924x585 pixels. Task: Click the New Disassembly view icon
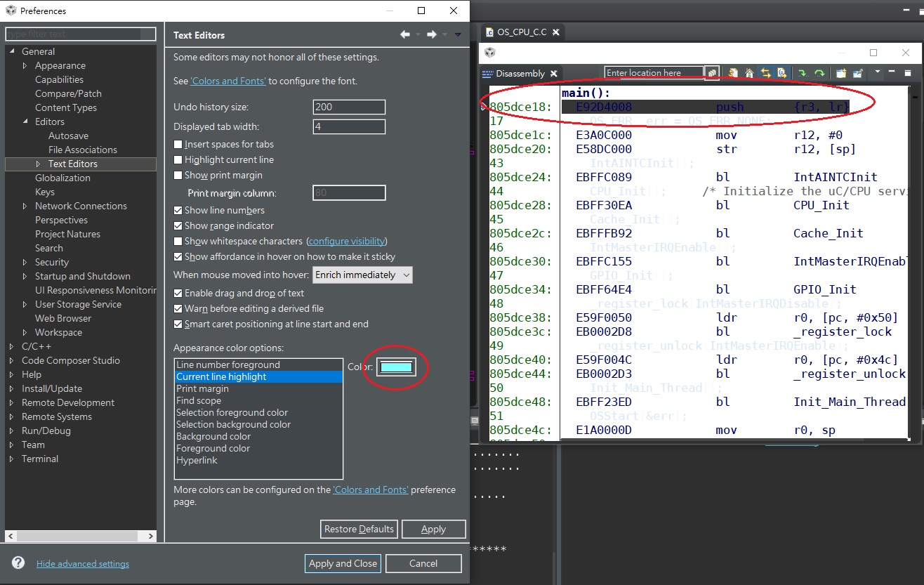[840, 73]
